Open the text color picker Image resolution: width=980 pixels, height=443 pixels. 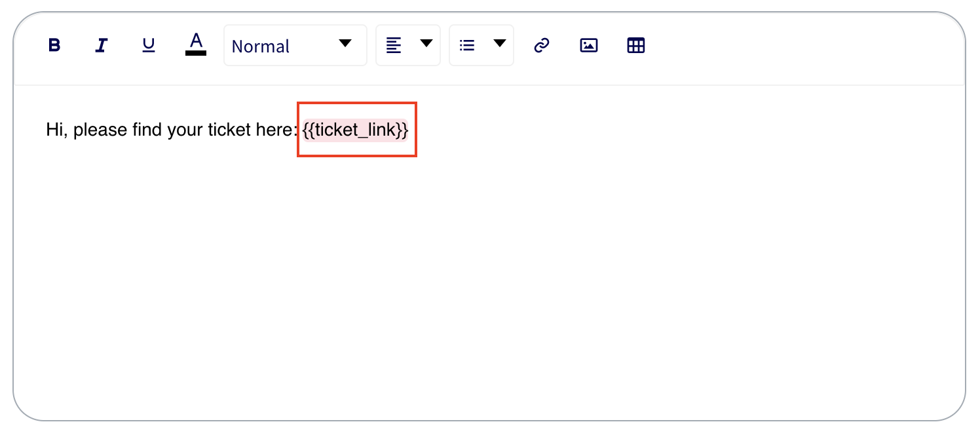pyautogui.click(x=196, y=42)
